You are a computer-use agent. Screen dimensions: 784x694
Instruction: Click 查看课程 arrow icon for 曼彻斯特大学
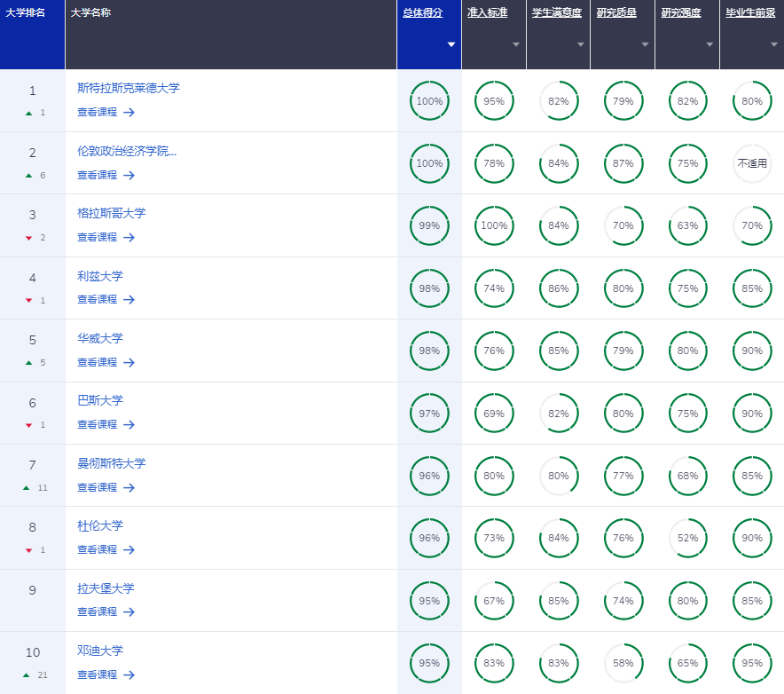129,487
